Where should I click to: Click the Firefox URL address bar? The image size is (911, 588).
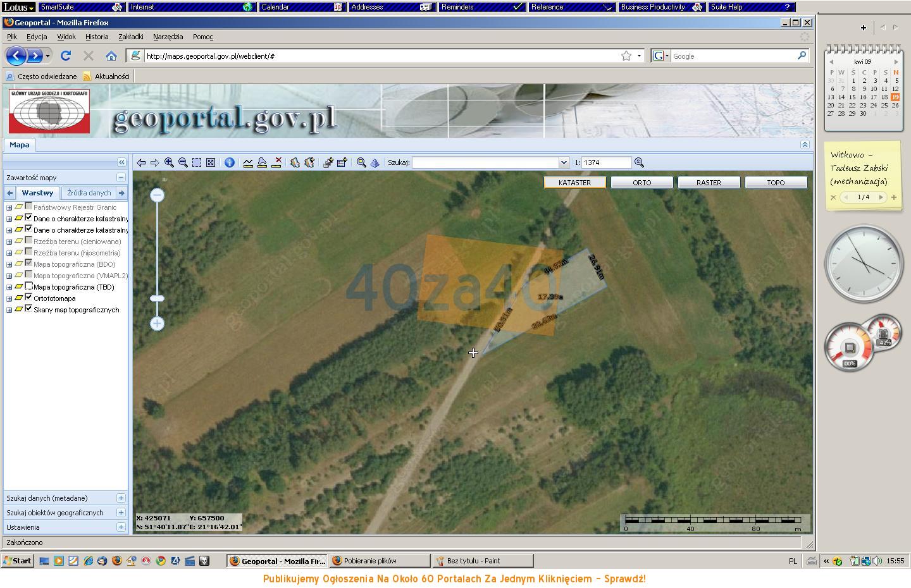[381, 56]
